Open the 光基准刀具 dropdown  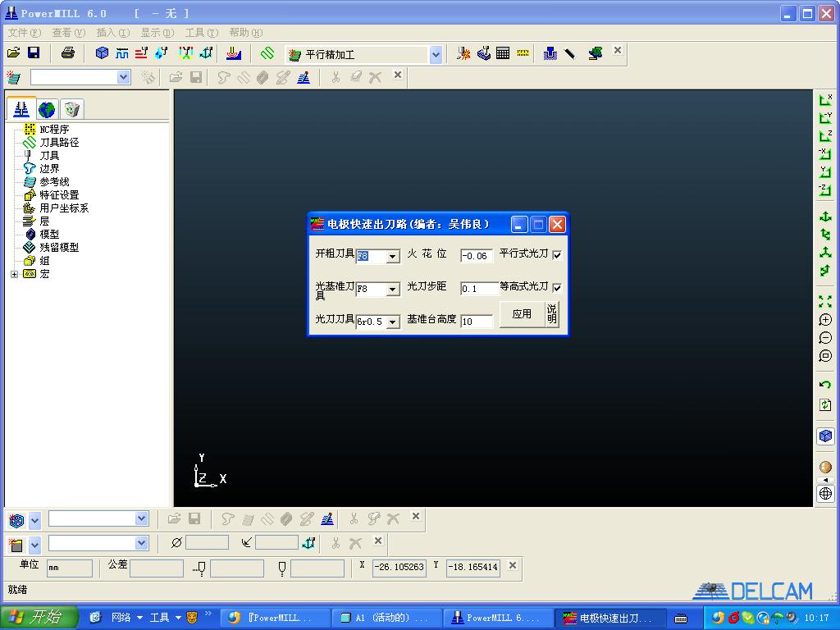coord(393,290)
